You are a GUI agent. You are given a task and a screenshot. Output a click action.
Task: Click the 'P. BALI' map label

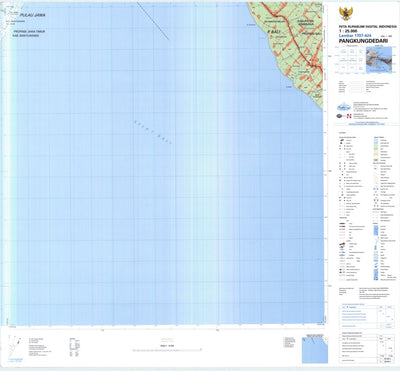[273, 31]
